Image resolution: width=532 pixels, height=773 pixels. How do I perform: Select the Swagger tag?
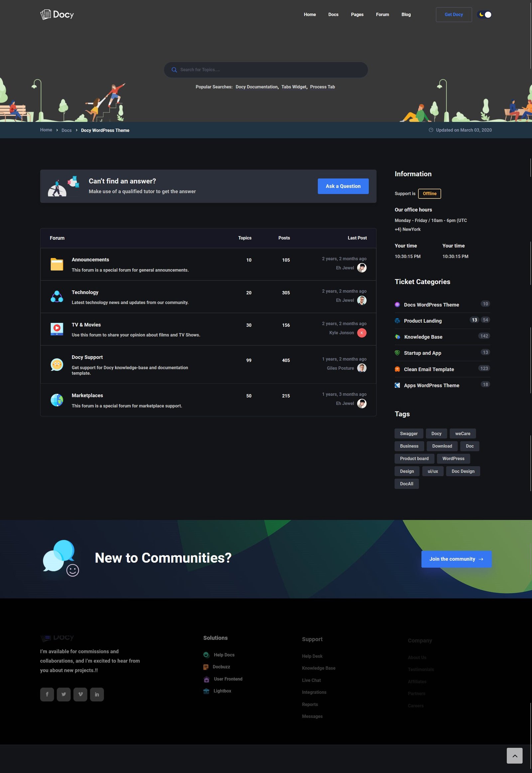[x=409, y=433]
